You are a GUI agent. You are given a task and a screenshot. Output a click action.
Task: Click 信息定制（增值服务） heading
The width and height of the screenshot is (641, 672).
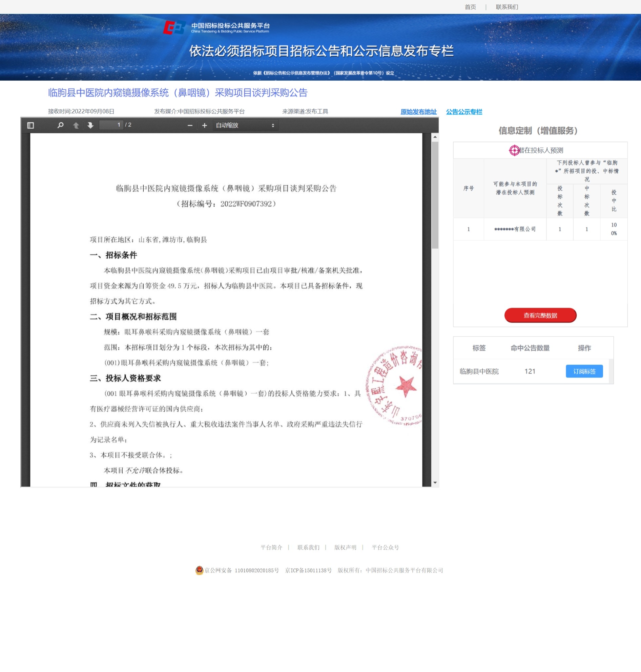[x=538, y=130]
